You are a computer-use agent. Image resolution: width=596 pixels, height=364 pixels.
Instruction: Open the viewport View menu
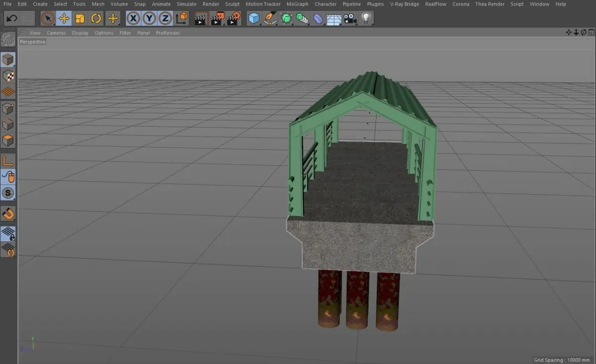click(x=35, y=33)
